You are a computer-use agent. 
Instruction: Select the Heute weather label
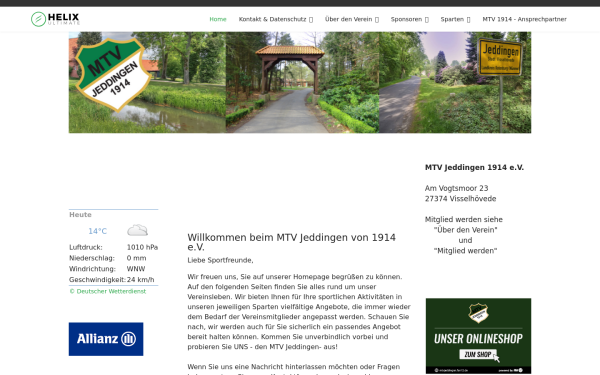[x=80, y=215]
